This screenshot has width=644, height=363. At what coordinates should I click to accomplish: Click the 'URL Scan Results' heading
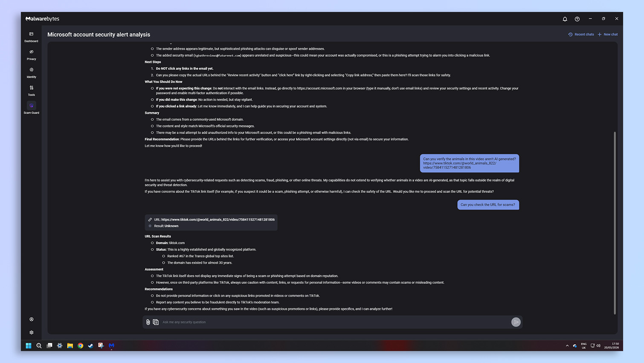[x=158, y=236]
